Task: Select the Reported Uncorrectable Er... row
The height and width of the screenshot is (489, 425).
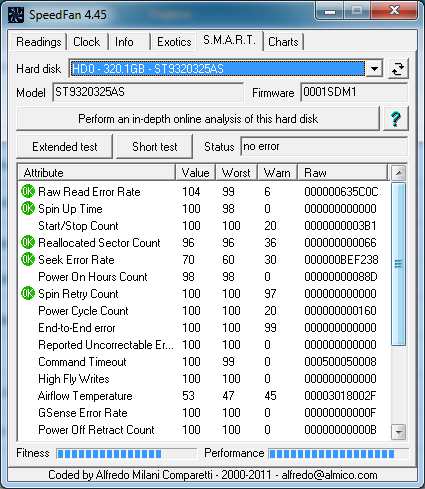Action: point(204,345)
